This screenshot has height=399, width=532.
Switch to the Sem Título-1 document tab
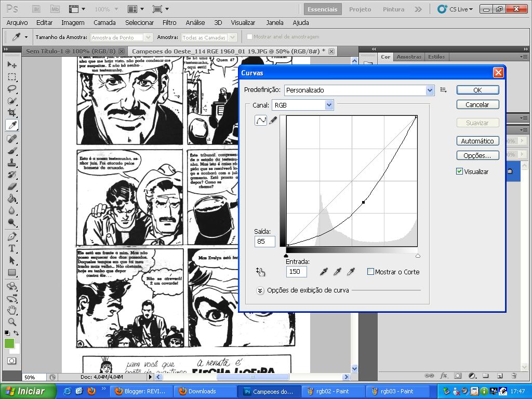[x=71, y=51]
